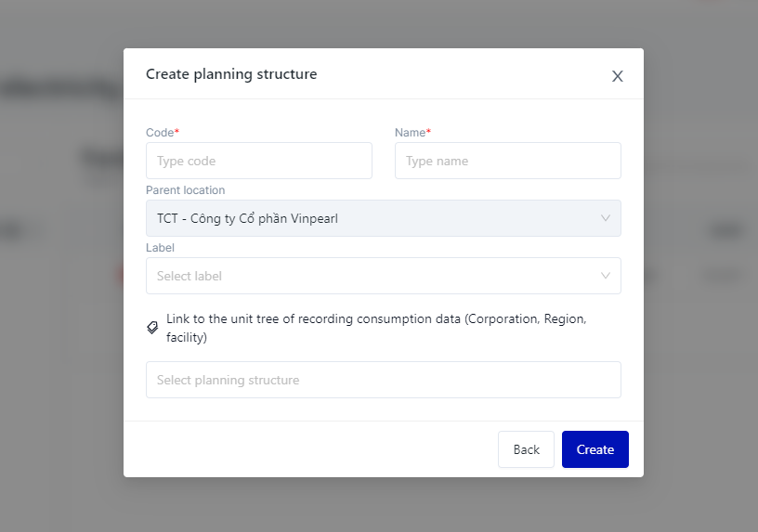
Task: Click the link to unit tree text
Action: tap(375, 328)
